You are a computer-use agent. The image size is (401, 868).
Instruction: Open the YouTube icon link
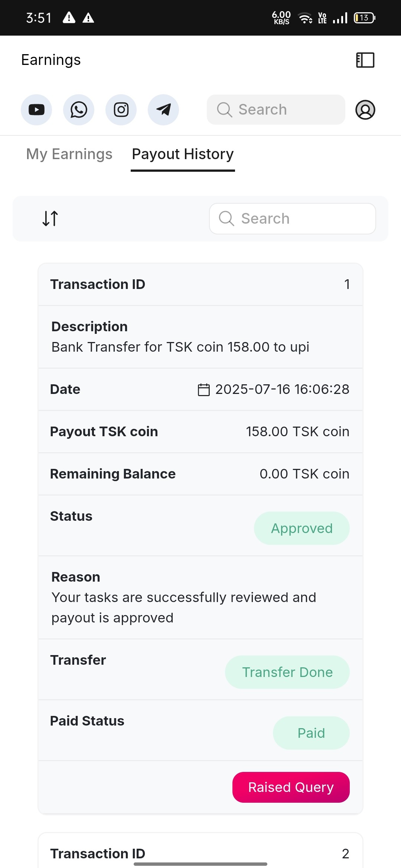[x=36, y=110]
